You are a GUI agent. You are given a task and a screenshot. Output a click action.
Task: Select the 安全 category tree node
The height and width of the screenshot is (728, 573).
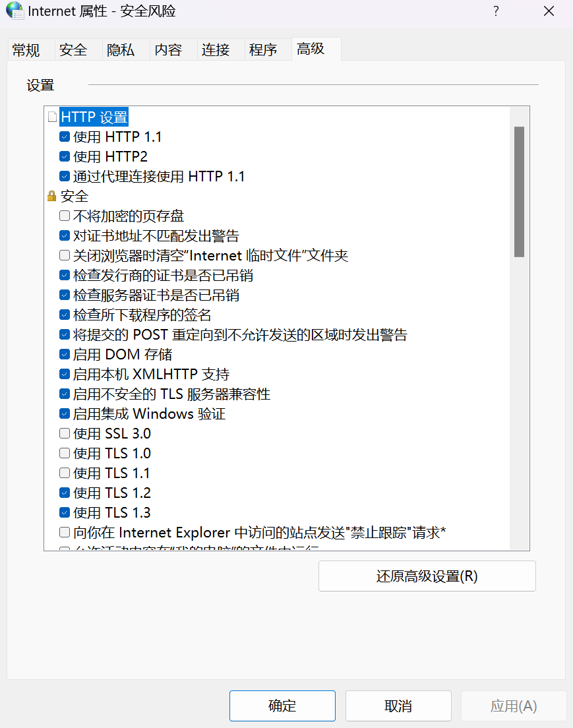(75, 196)
